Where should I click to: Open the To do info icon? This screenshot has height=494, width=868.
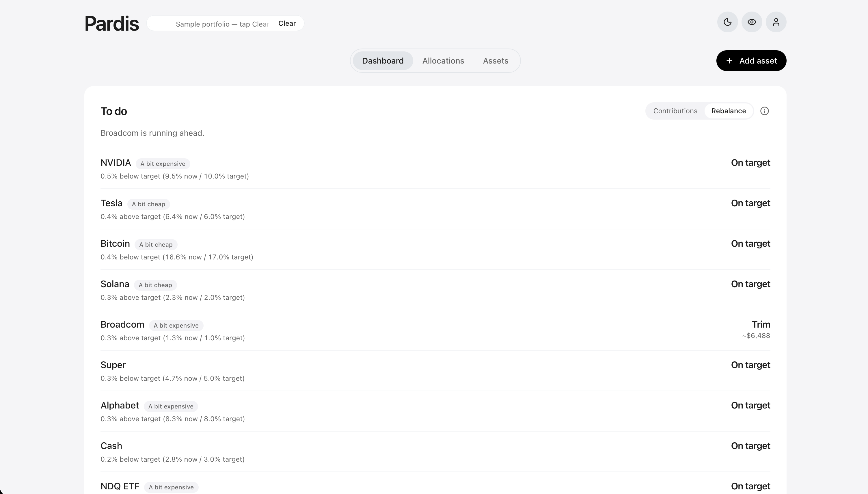764,111
